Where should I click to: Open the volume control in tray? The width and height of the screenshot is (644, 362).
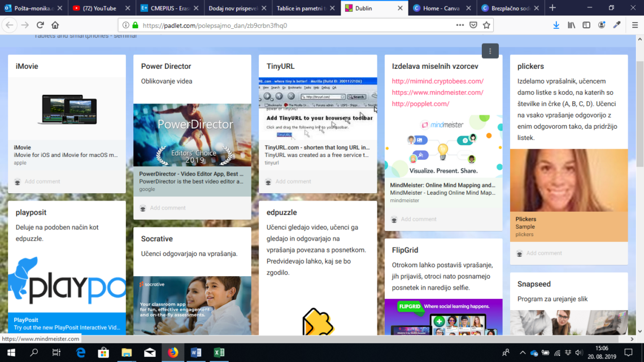coord(579,352)
